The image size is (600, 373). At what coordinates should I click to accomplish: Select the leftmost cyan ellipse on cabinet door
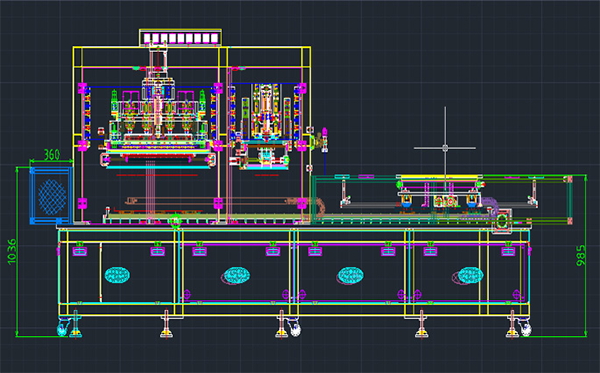(x=117, y=275)
